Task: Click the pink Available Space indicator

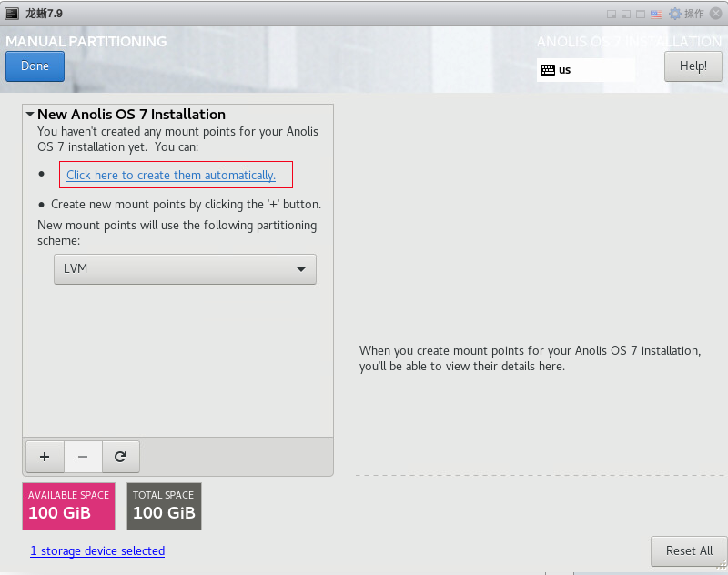Action: (x=67, y=506)
